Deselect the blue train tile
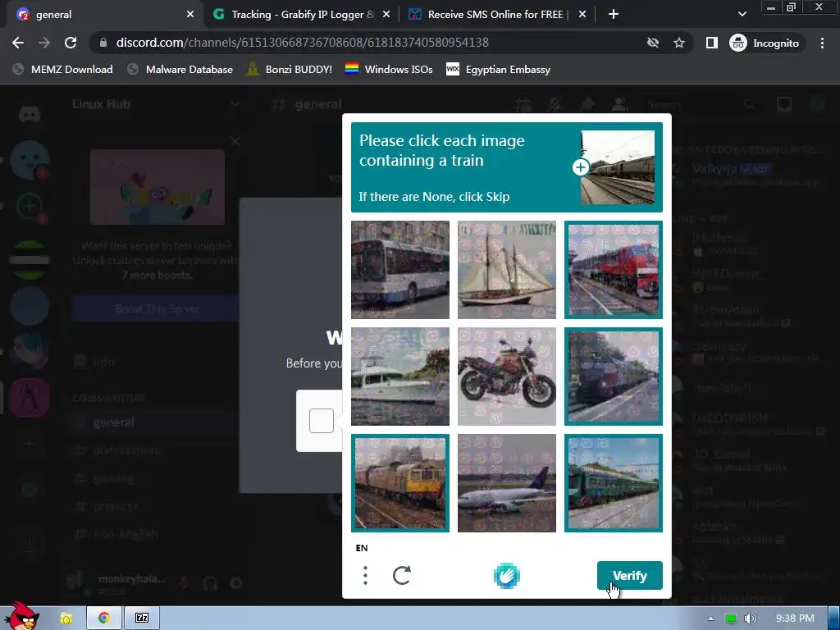840x630 pixels. pyautogui.click(x=614, y=376)
